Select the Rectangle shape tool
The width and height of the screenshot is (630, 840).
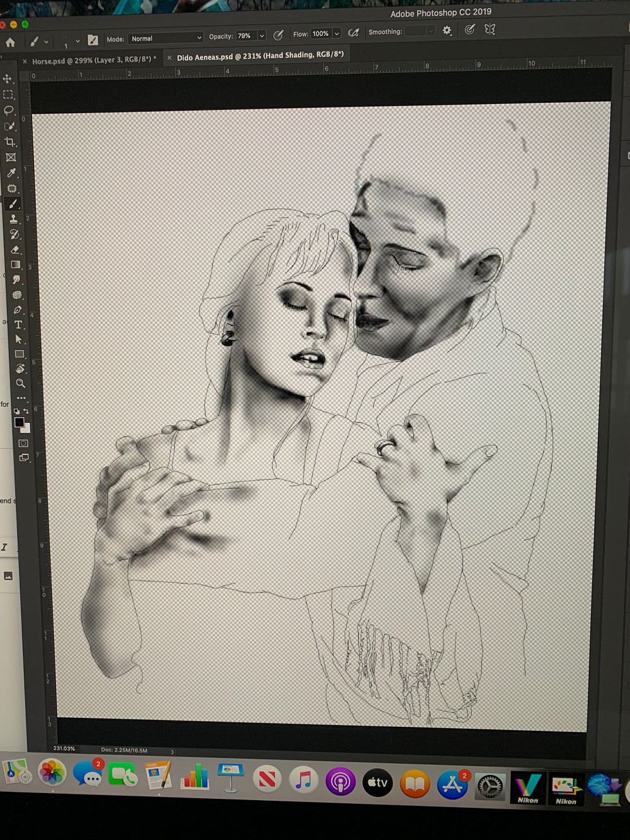(x=19, y=354)
